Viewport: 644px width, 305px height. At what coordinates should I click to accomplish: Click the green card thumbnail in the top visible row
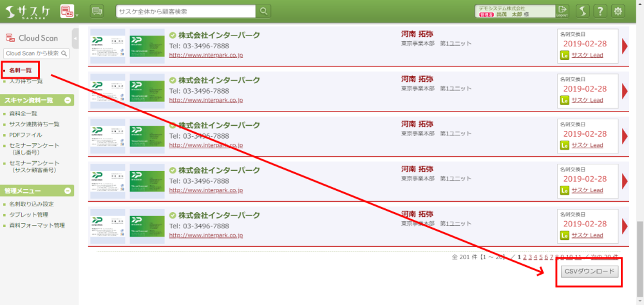click(147, 46)
